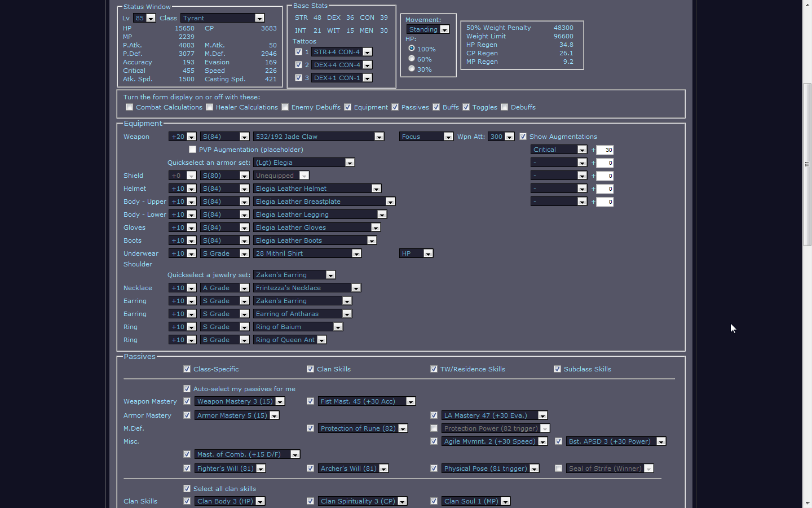Click the Critical augmentation value field showing 30

pos(605,150)
